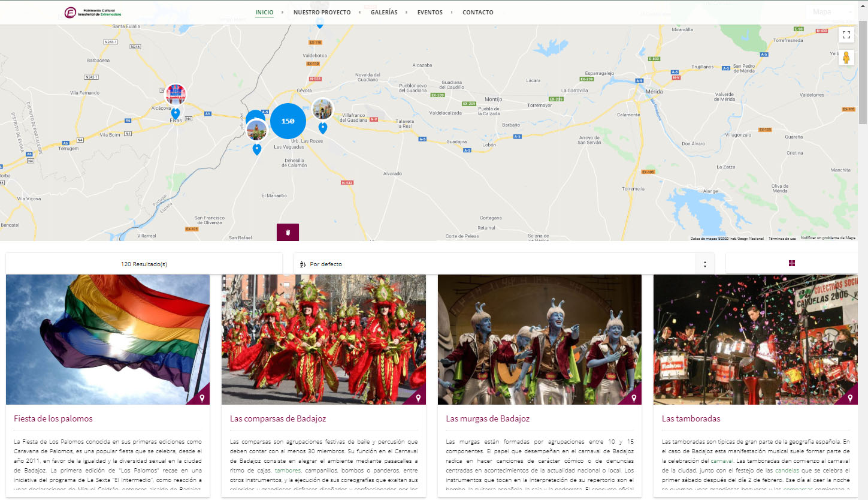Click the photo marker near Elvas
Screen dimensions: 868x500
176,94
